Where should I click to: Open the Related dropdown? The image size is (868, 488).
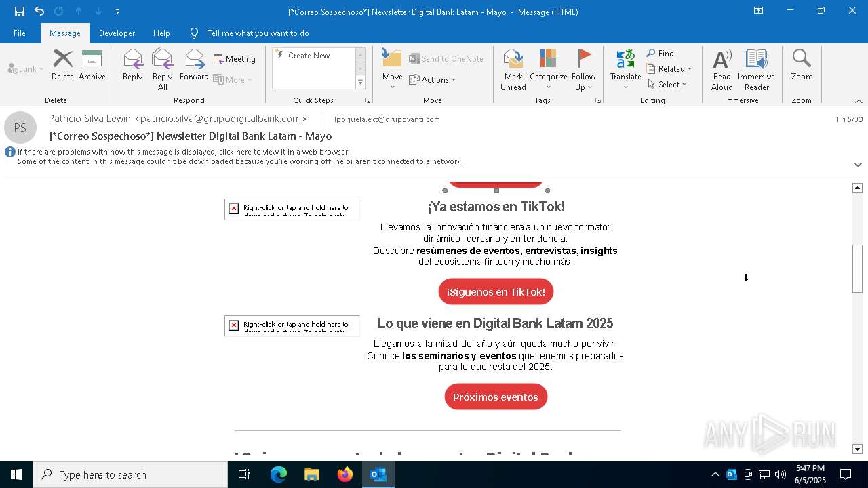pos(669,69)
